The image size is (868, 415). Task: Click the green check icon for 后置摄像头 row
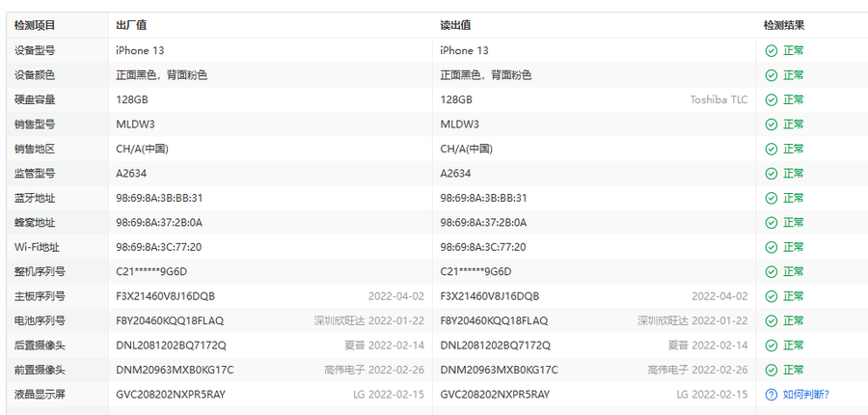[772, 346]
